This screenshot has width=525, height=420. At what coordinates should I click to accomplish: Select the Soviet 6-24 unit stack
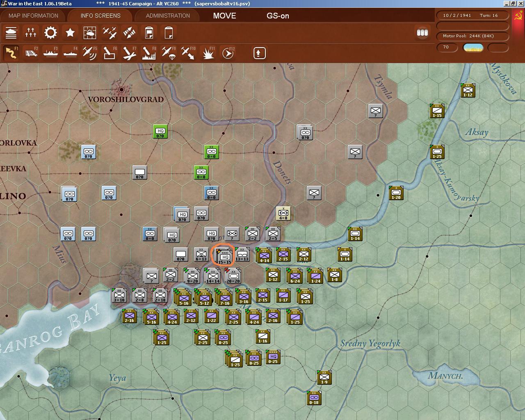[x=294, y=276]
